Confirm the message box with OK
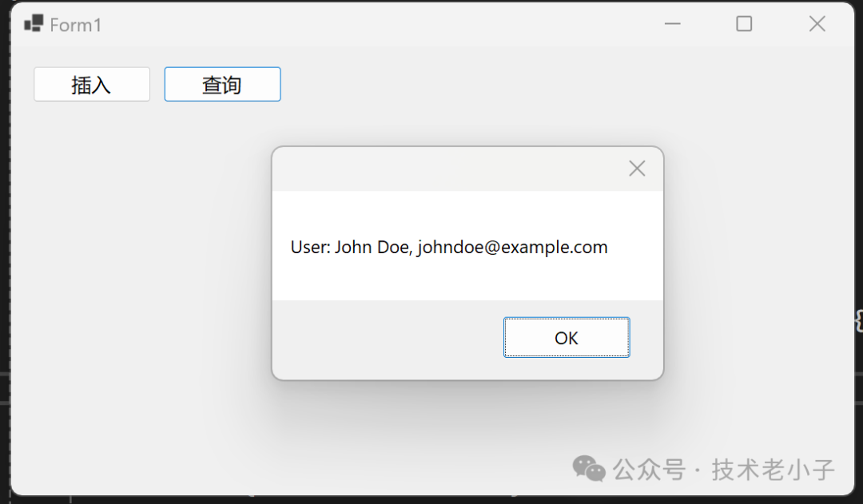Image resolution: width=863 pixels, height=504 pixels. 567,337
